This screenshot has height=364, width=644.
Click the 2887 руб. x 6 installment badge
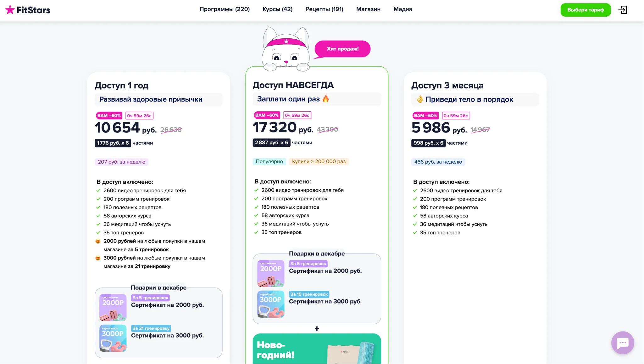coord(271,143)
